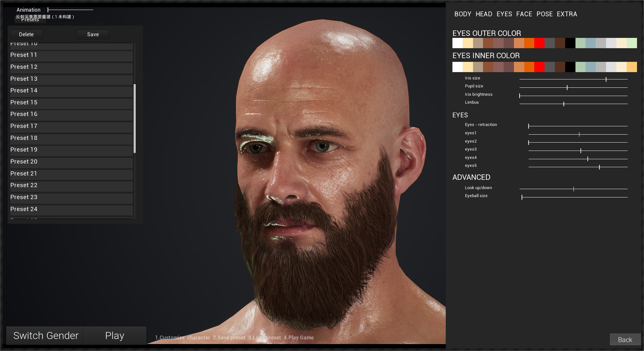Screen dimensions: 644x351
Task: Open the EXTRA tab
Action: pos(567,14)
